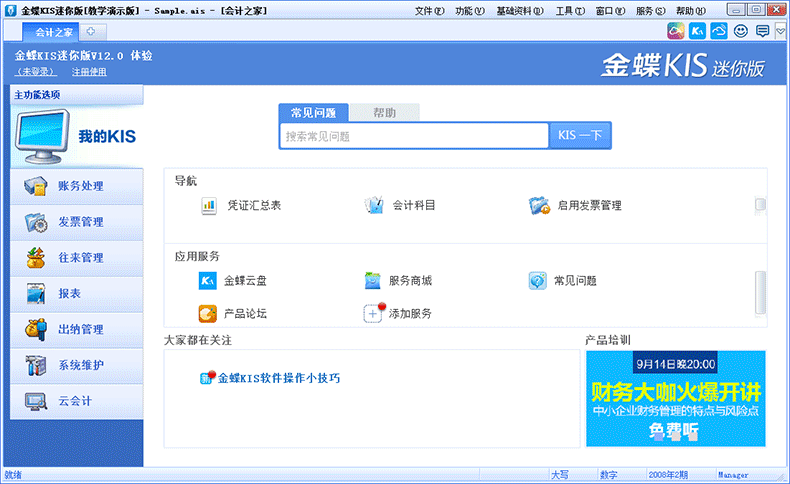Viewport: 790px width, 484px height.
Task: Click the new tab plus button
Action: (89, 32)
